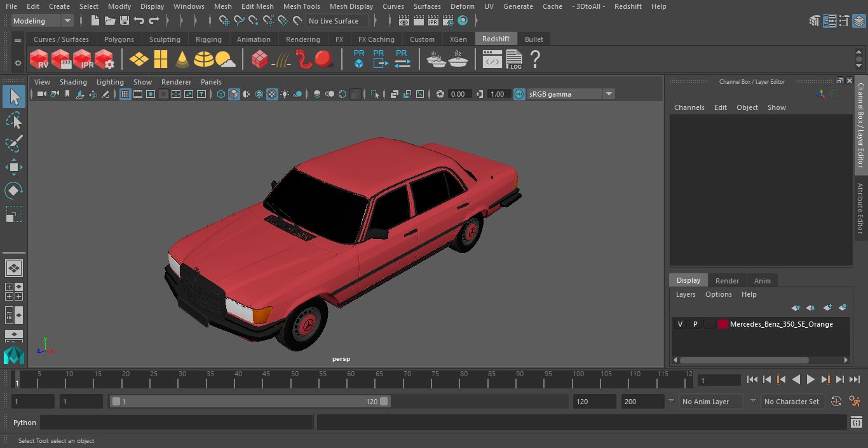The width and height of the screenshot is (868, 448).
Task: Click the red sphere shelf icon
Action: point(324,60)
